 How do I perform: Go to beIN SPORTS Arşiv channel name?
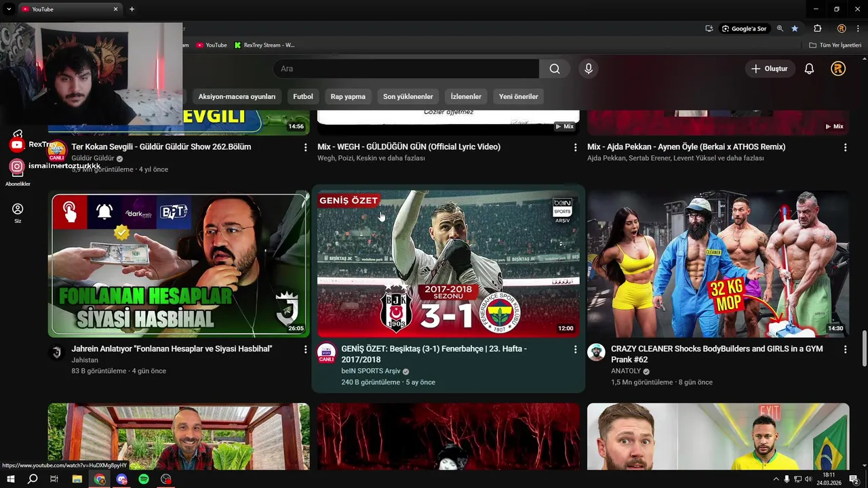click(371, 371)
